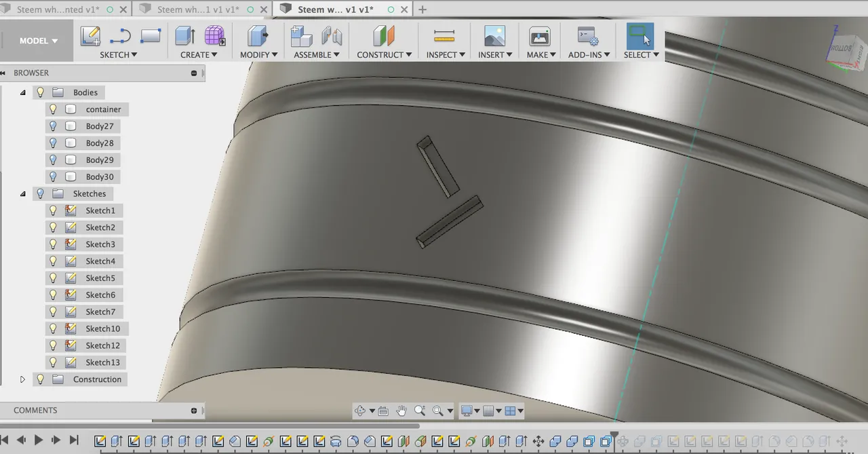Image resolution: width=868 pixels, height=454 pixels.
Task: Click the timeline history marker
Action: [x=614, y=438]
